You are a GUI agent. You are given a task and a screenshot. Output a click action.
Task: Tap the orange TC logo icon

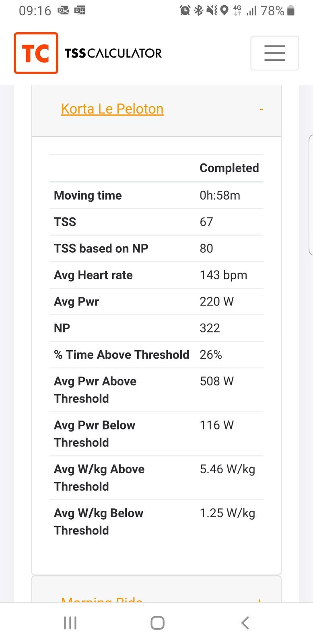(x=36, y=53)
